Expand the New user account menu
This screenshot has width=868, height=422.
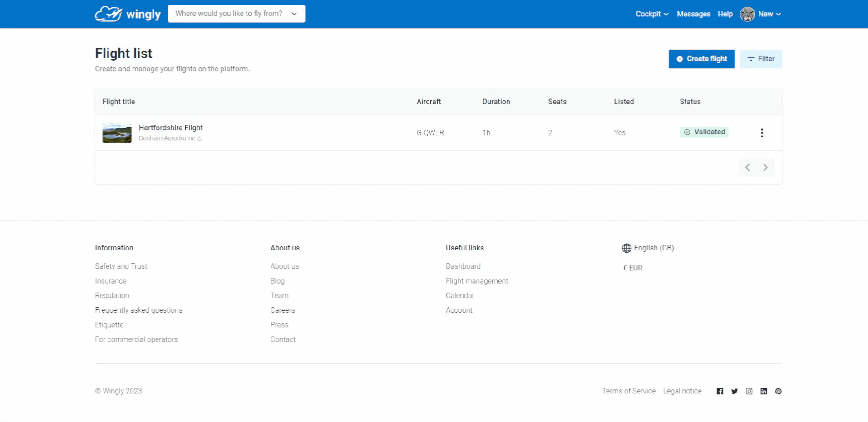click(769, 14)
